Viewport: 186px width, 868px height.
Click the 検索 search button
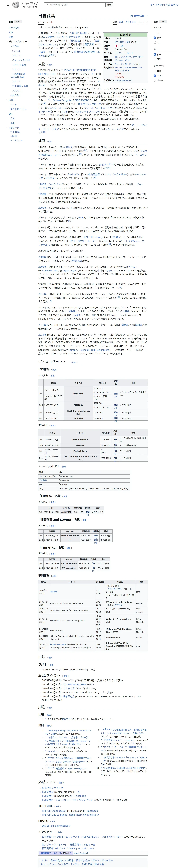coord(109,5)
